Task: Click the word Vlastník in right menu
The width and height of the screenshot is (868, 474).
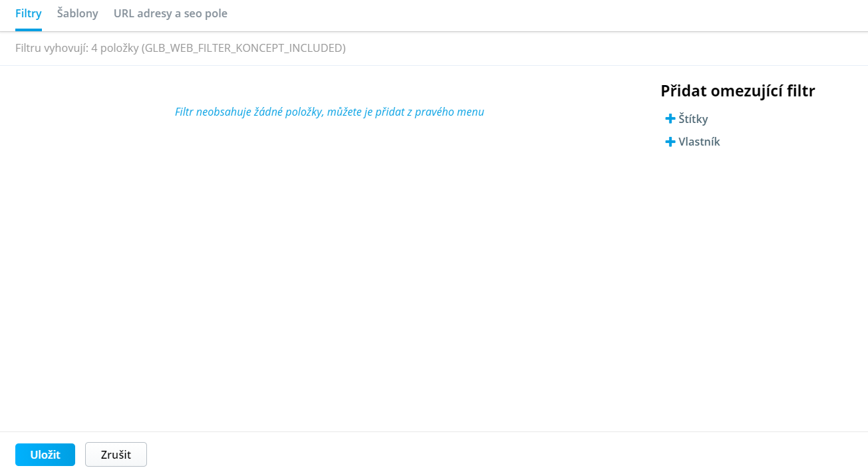Action: pos(699,142)
